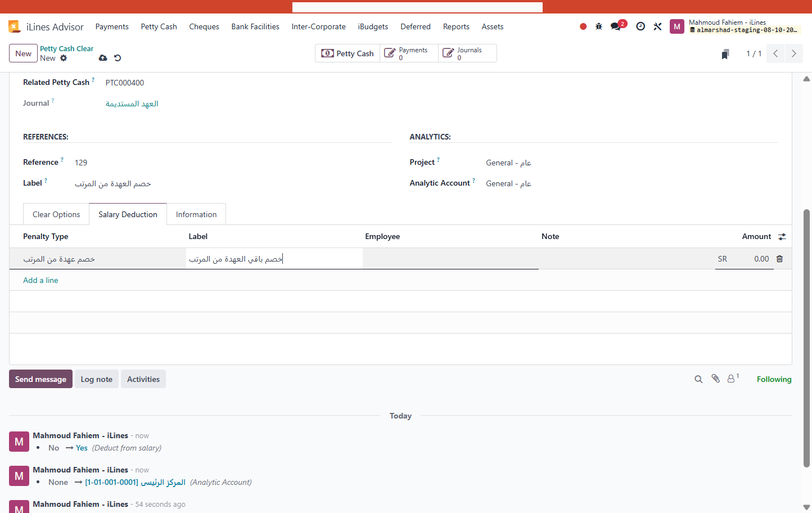Show followers list icon

pyautogui.click(x=733, y=379)
